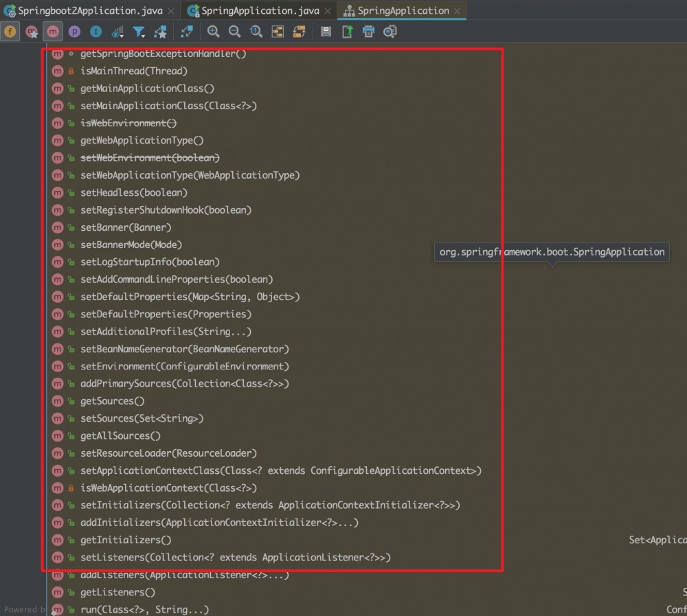Save the diagram with the floppy icon
The image size is (687, 616).
click(326, 31)
